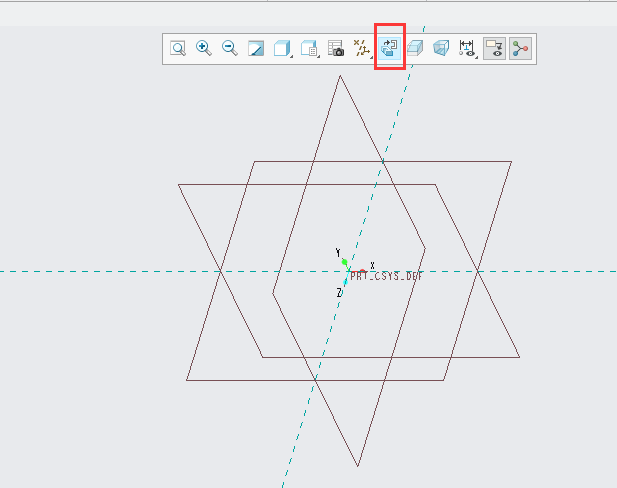Click the translucent slab box icon
The height and width of the screenshot is (488, 617).
pyautogui.click(x=415, y=48)
